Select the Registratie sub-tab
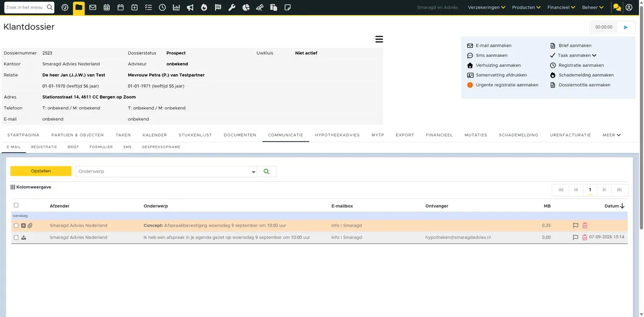 click(44, 147)
